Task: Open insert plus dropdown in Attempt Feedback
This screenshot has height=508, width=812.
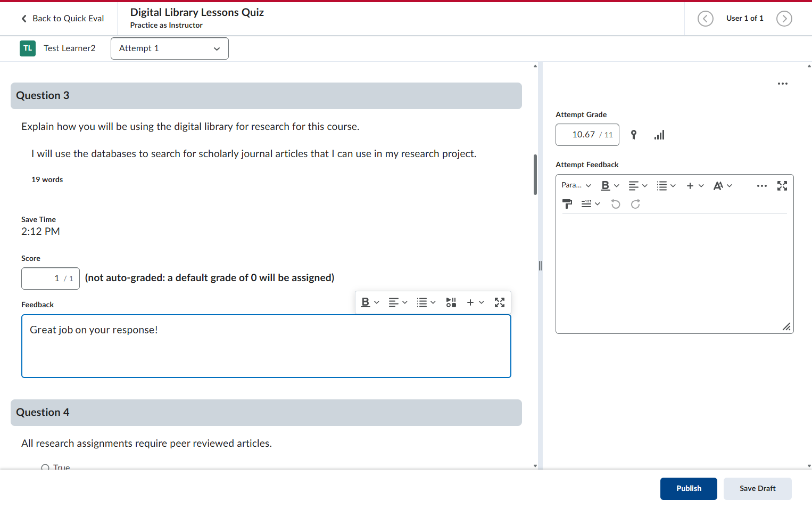Action: pyautogui.click(x=695, y=185)
